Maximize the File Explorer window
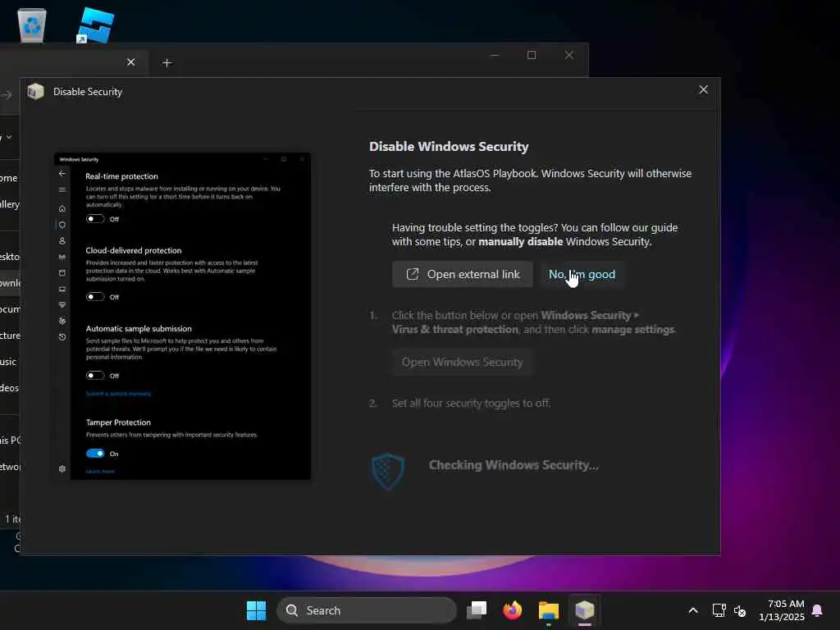Screen dimensions: 840x630 (x=532, y=55)
